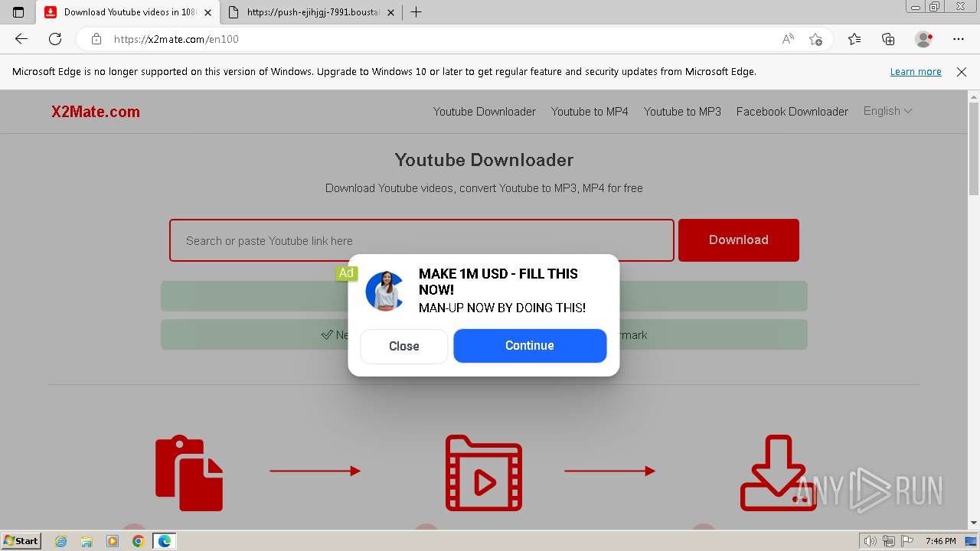This screenshot has height=551, width=980.
Task: Click the network tray icon
Action: (x=889, y=541)
